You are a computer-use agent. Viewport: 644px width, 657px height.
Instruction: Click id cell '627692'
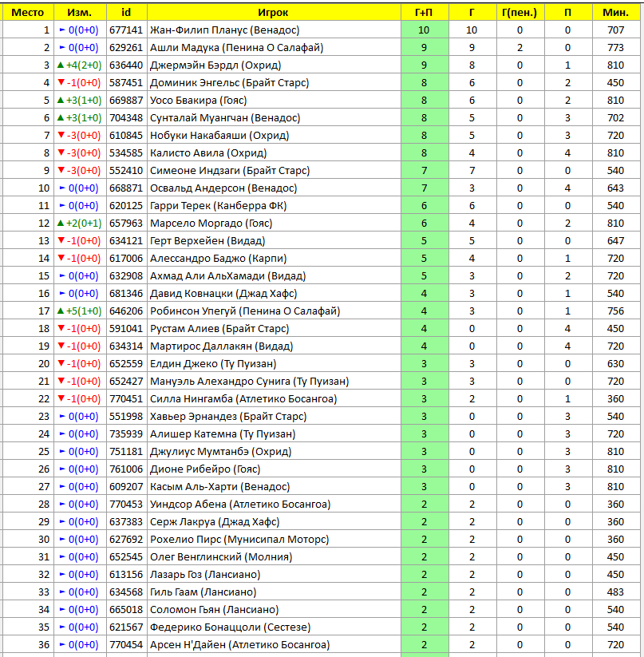coord(126,540)
